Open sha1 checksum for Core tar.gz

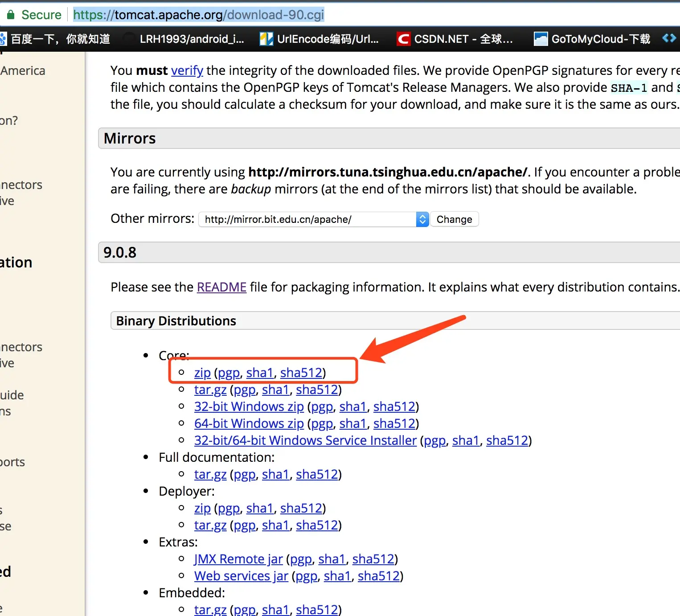(x=276, y=390)
